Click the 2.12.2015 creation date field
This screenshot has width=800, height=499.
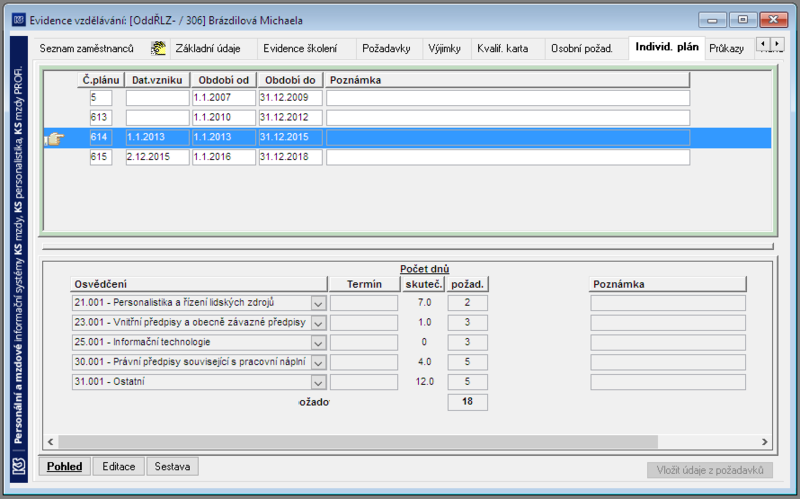point(158,157)
